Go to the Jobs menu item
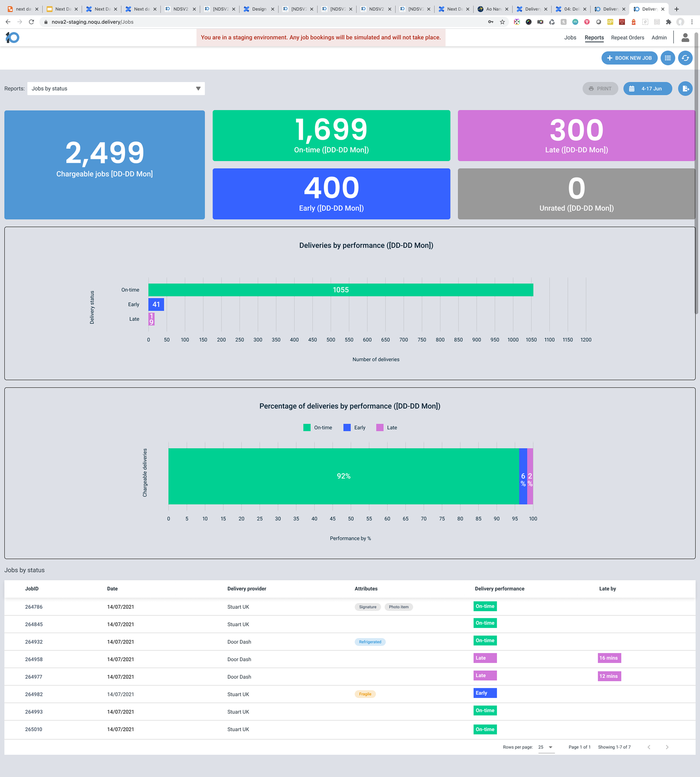The height and width of the screenshot is (777, 700). (x=570, y=38)
